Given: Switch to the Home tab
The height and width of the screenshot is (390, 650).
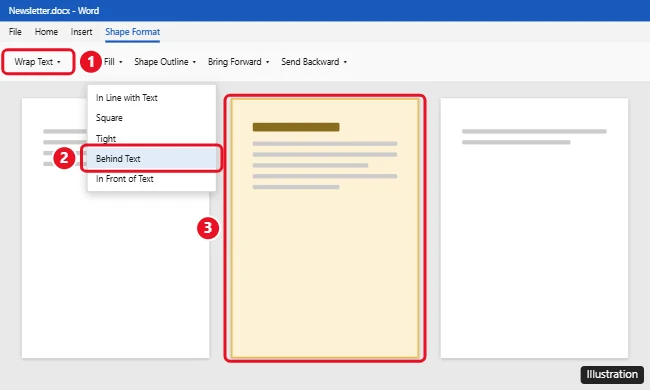Looking at the screenshot, I should 46,32.
